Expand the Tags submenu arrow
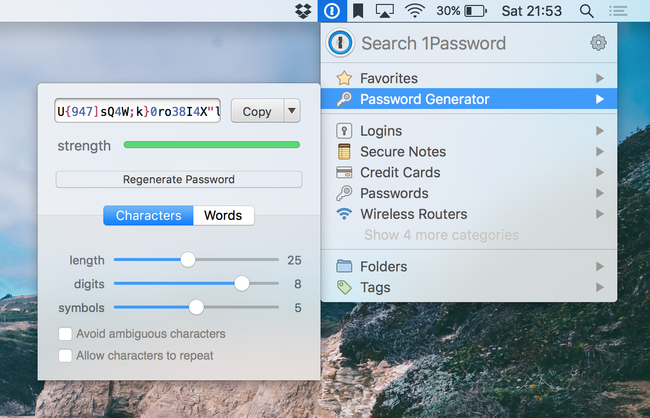650x418 pixels. [599, 287]
